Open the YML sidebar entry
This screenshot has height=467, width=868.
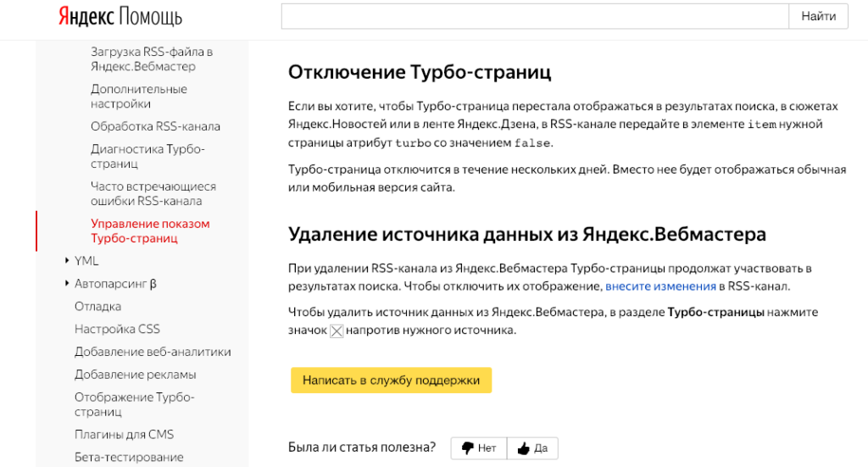[x=86, y=260]
